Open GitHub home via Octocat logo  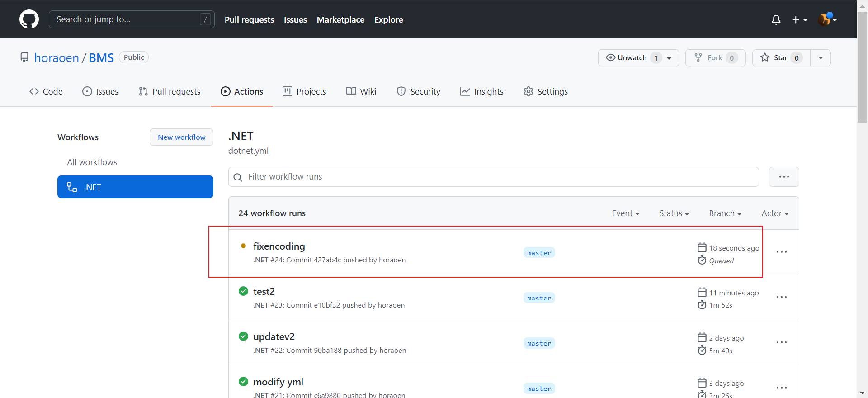click(x=29, y=19)
